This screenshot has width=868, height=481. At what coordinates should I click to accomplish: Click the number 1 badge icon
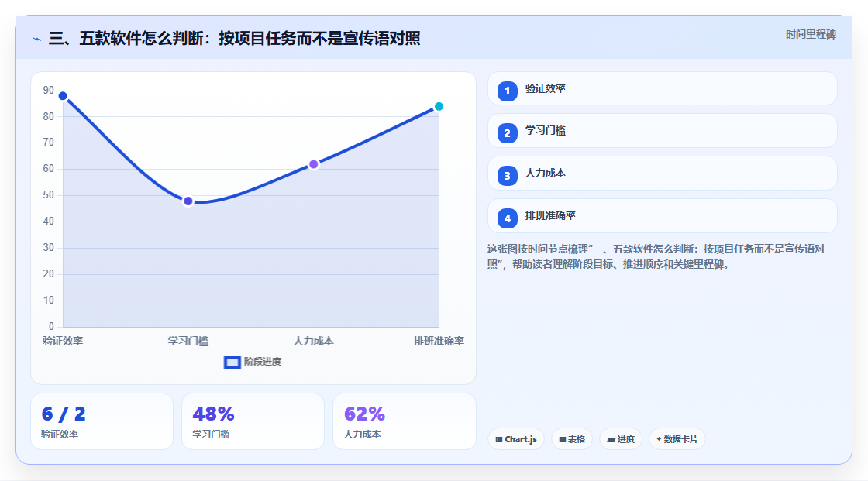tap(507, 91)
